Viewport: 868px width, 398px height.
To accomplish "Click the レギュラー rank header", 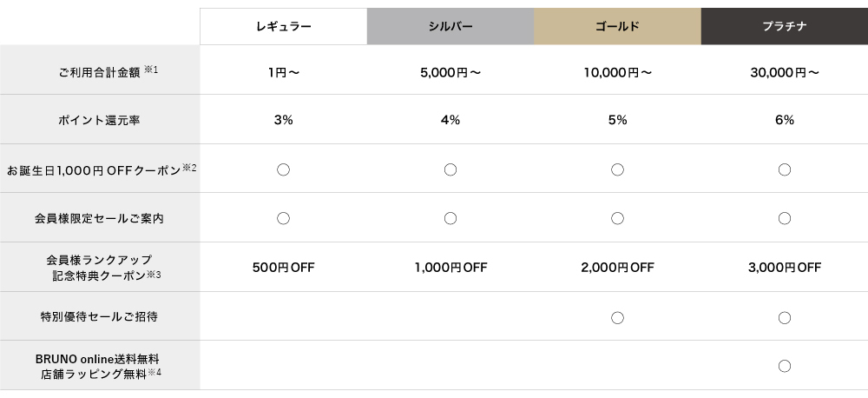I will click(x=283, y=27).
